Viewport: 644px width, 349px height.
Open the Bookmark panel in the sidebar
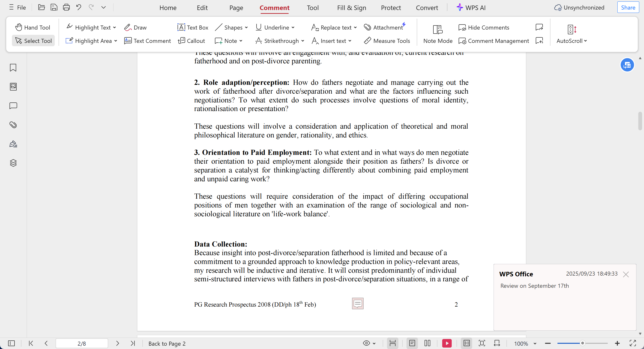tap(13, 68)
